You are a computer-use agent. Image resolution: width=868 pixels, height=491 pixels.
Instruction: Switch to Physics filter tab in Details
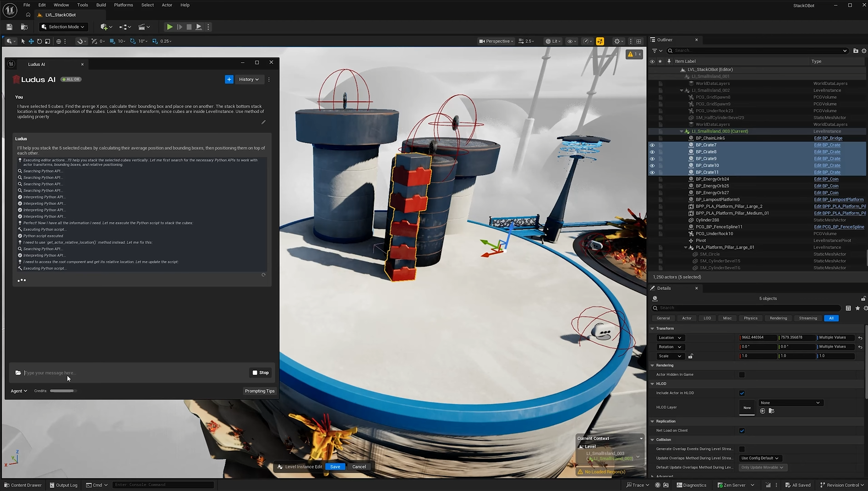[750, 318]
